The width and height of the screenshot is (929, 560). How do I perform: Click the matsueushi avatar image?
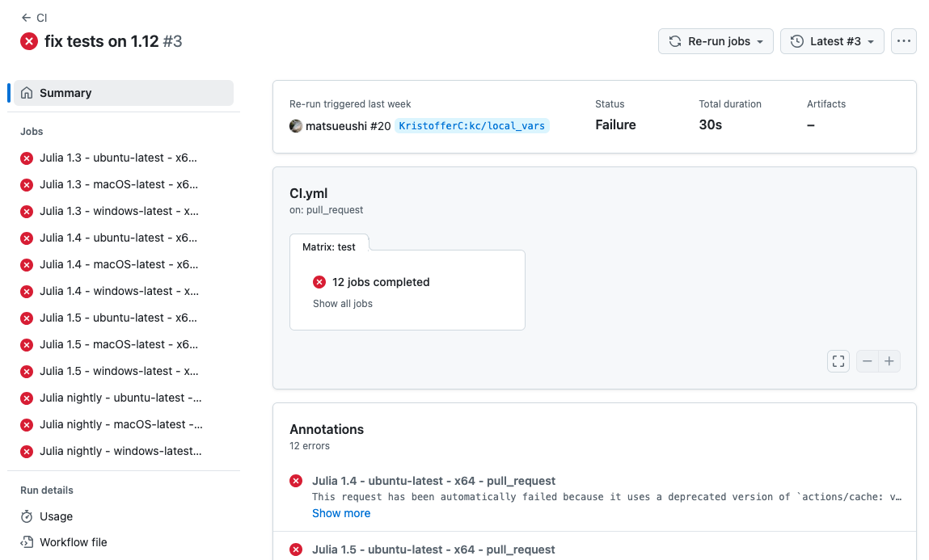point(296,126)
